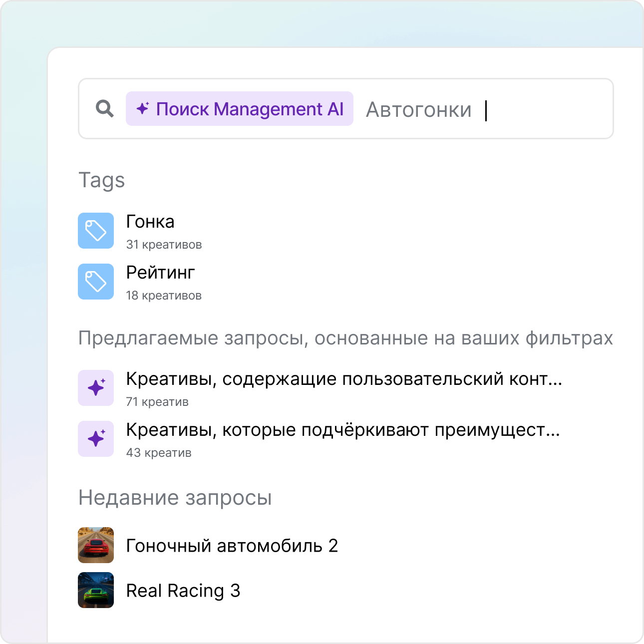The height and width of the screenshot is (644, 644).
Task: Open the Гоночный автомобиль 2 app thumbnail
Action: click(x=96, y=545)
